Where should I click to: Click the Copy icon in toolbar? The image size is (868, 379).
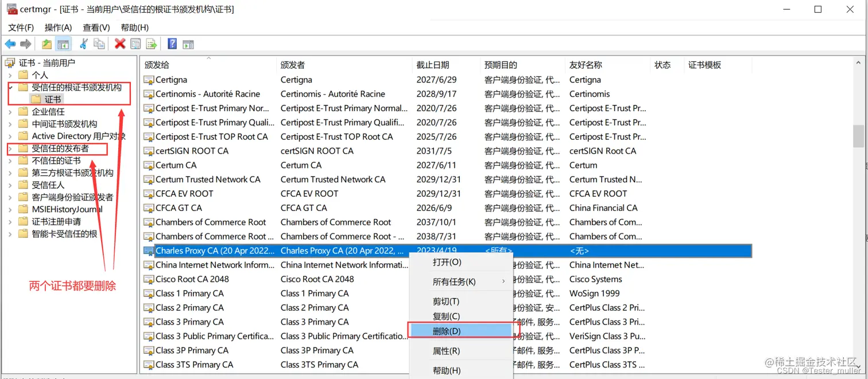pyautogui.click(x=99, y=44)
